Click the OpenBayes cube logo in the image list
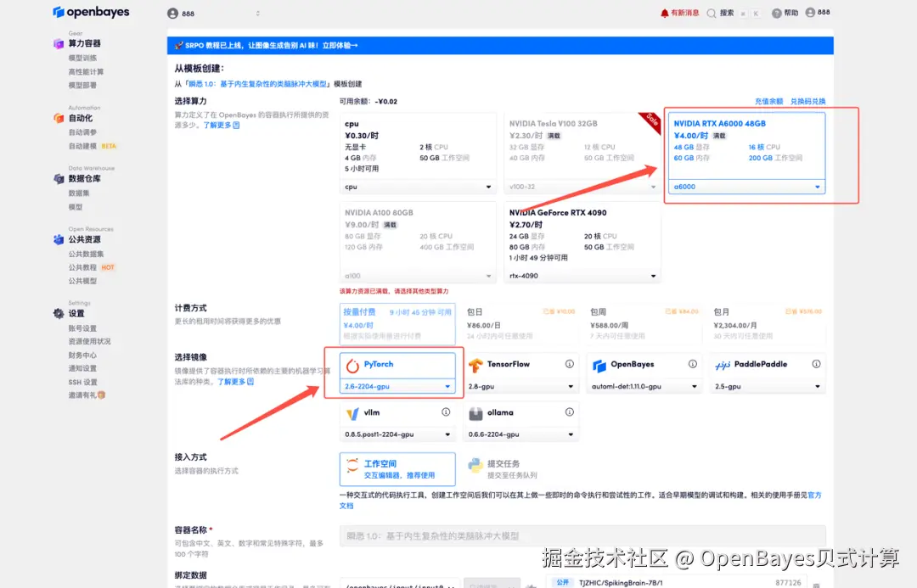917x588 pixels. (x=599, y=366)
